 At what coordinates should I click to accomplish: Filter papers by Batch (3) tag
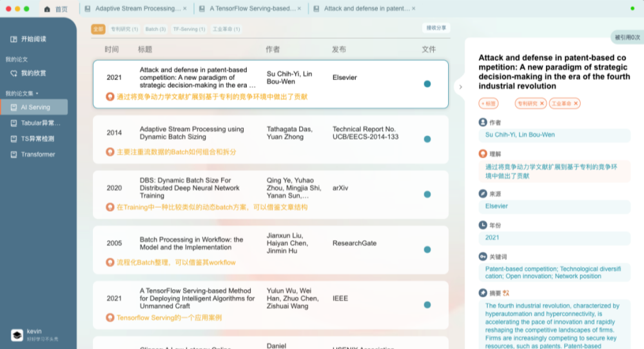click(x=155, y=29)
